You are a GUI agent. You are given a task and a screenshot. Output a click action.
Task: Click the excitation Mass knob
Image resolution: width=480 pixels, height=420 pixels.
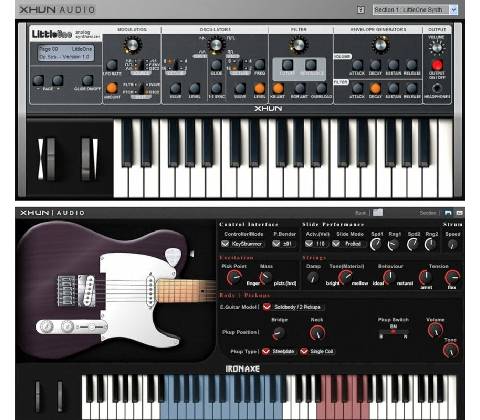tap(266, 277)
